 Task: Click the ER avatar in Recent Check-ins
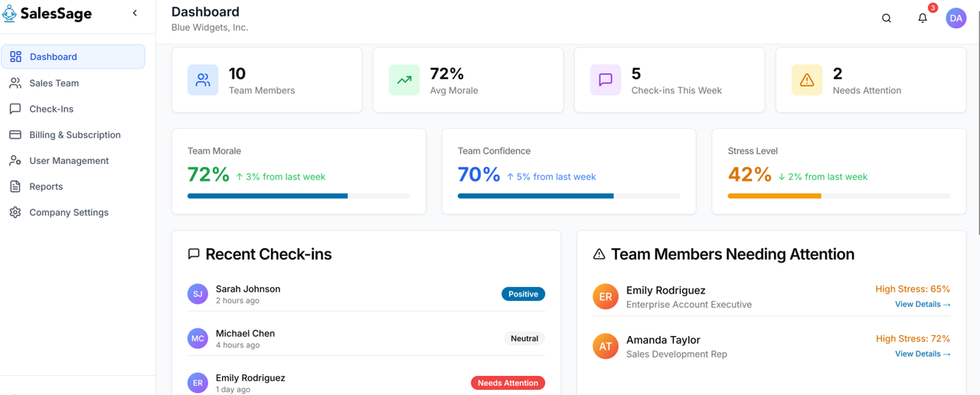click(198, 383)
